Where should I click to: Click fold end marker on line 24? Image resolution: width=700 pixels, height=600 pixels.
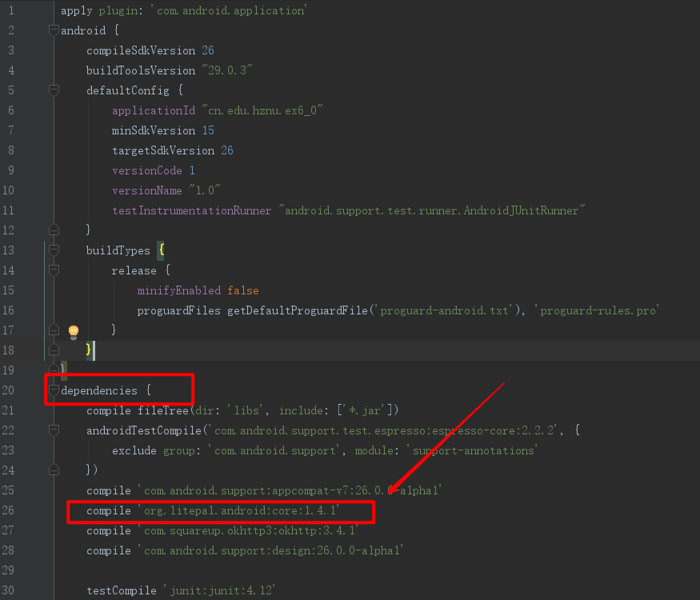54,470
